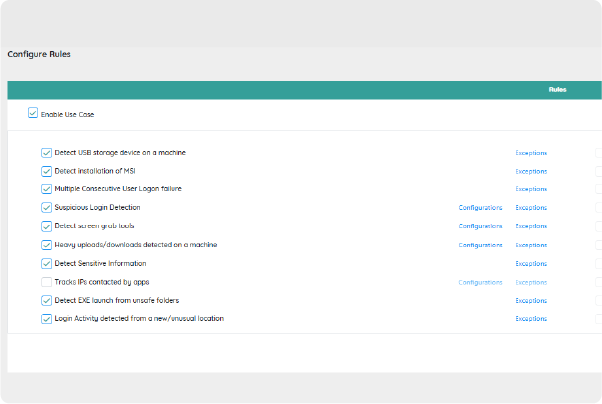Image resolution: width=602 pixels, height=404 pixels.
Task: Uncheck Detect EXE launch from unsafe folders
Action: coord(46,300)
